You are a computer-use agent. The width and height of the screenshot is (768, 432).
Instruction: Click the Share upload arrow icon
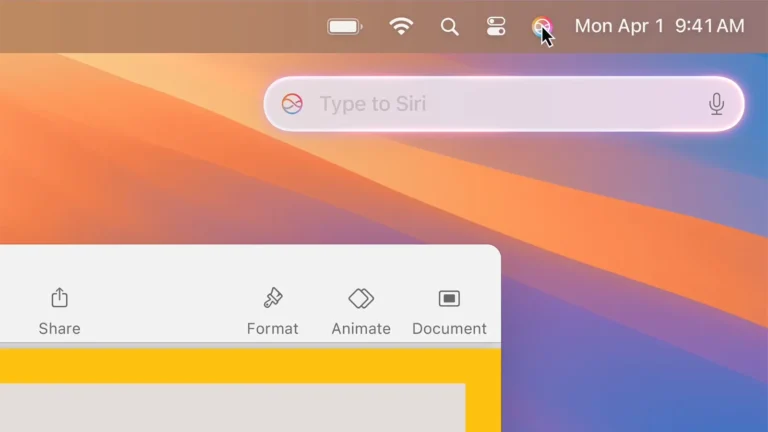point(59,297)
